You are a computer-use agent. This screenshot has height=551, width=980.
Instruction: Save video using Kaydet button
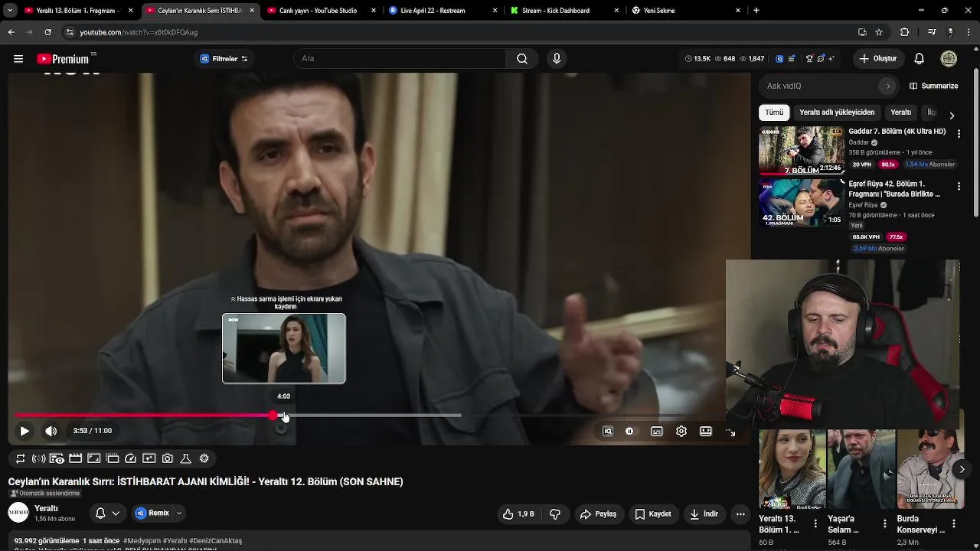tap(653, 514)
